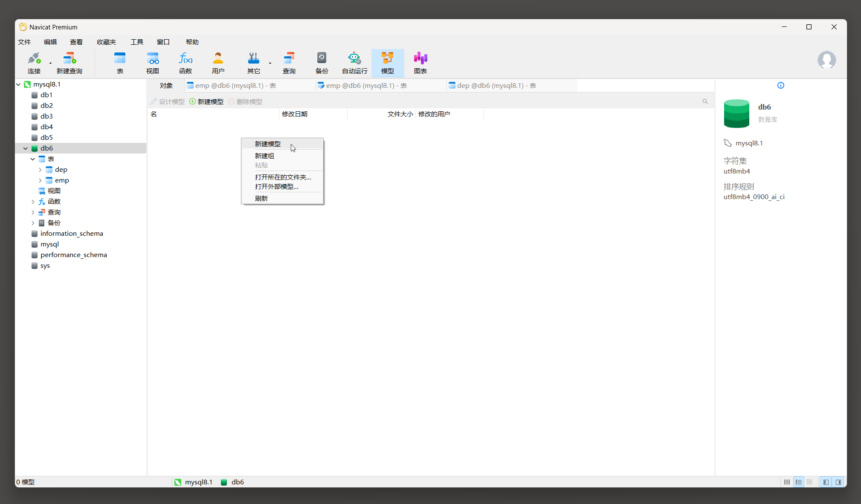This screenshot has height=504, width=861.
Task: Open the Automation robot toolbar icon
Action: pos(354,63)
